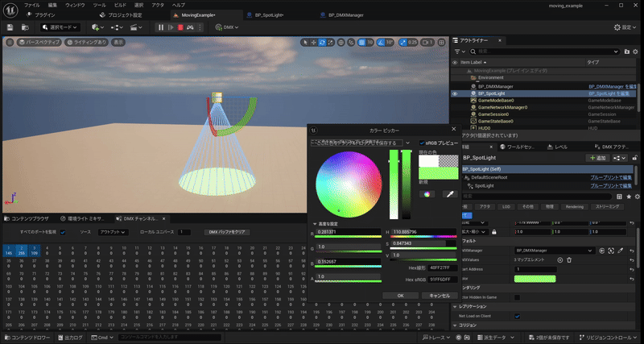Open the cinematics clapperboard dropdown

point(136,27)
